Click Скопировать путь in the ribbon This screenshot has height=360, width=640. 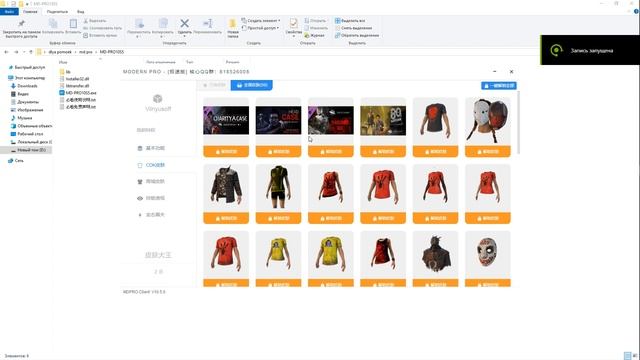pyautogui.click(x=102, y=28)
